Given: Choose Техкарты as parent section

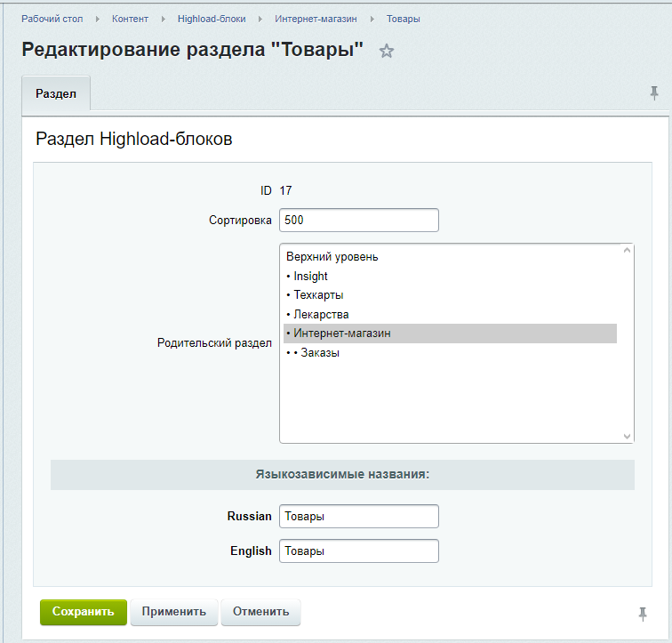Looking at the screenshot, I should pyautogui.click(x=450, y=295).
